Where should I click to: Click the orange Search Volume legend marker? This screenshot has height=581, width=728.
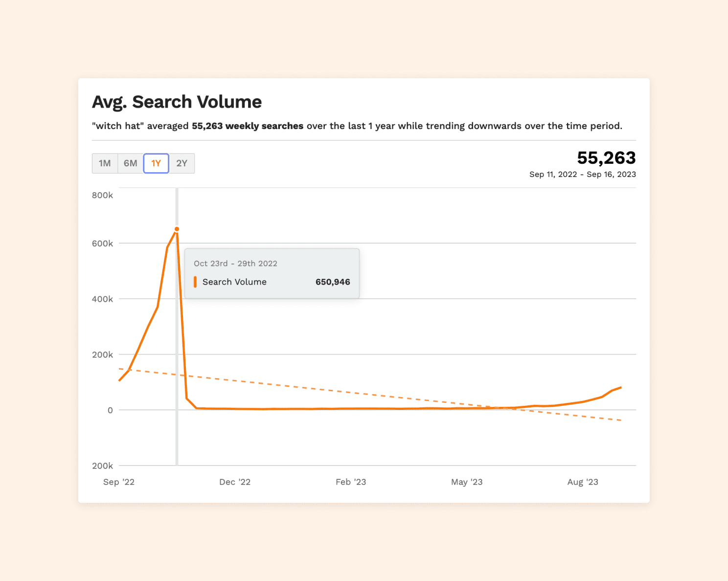tap(195, 282)
